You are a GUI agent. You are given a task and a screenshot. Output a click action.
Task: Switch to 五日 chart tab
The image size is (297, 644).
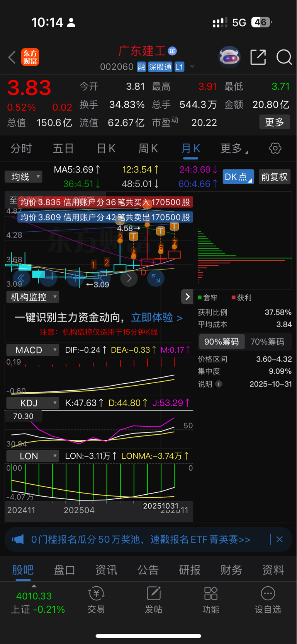[63, 148]
